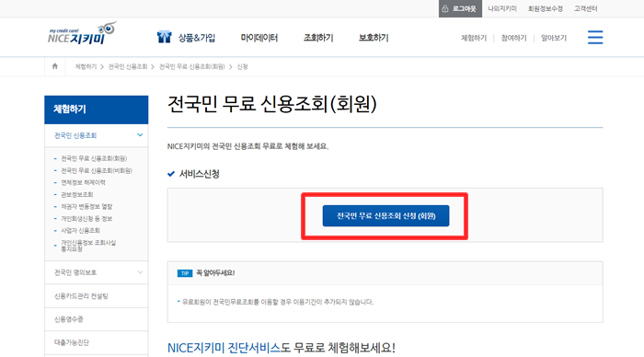
Task: Open the hamburger menu icon
Action: click(x=595, y=38)
